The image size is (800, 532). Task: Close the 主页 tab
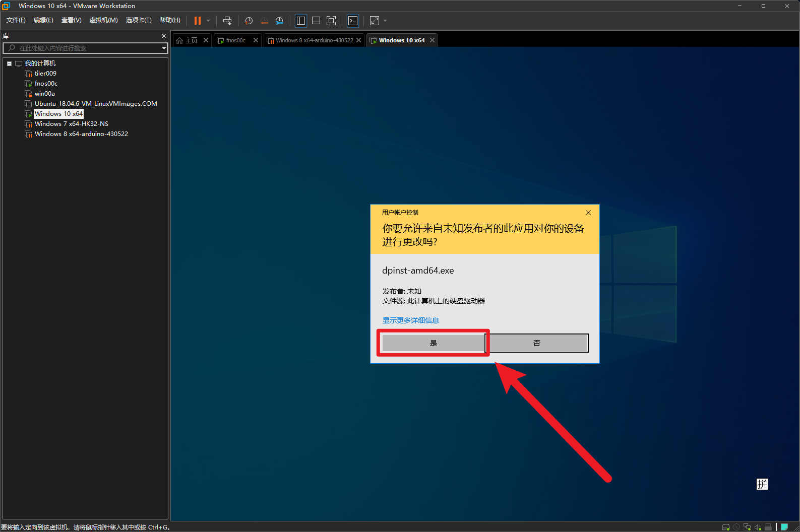pyautogui.click(x=206, y=40)
